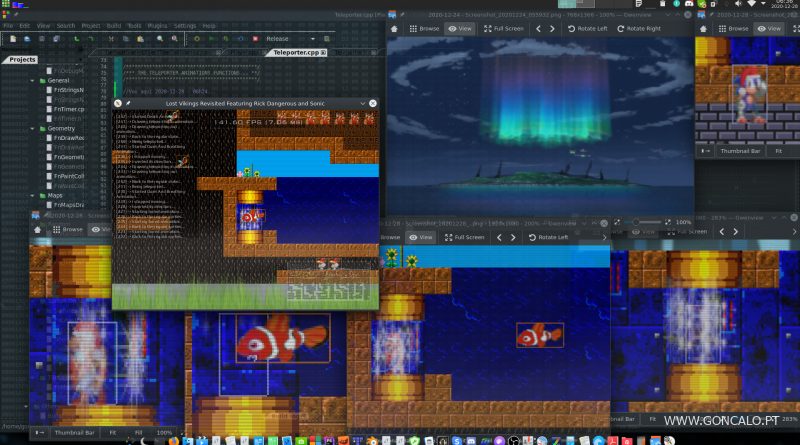This screenshot has height=445, width=800.
Task: Adjust the zoom slider under the aurora image
Action: (x=643, y=222)
